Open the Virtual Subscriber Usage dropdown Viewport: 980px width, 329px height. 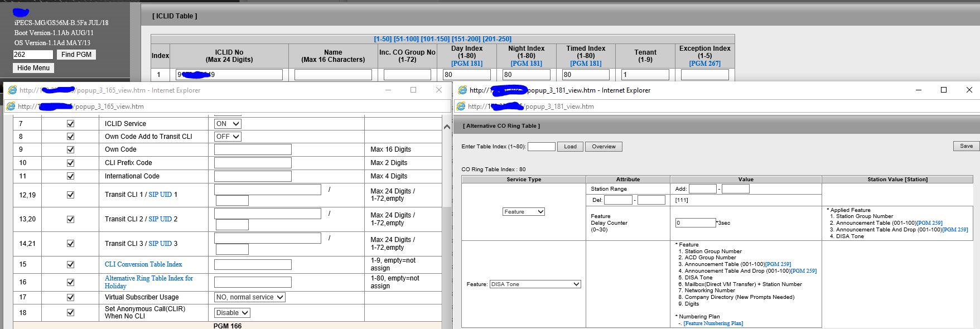click(x=249, y=297)
